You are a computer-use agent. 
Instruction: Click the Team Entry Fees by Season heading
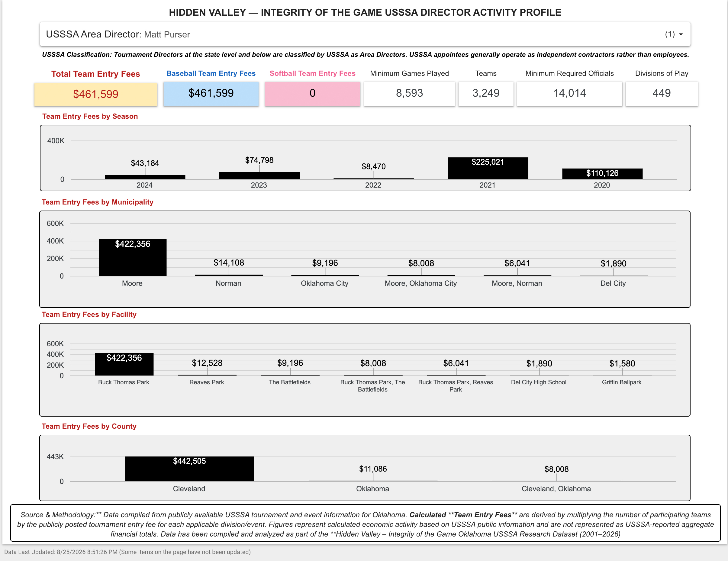90,116
